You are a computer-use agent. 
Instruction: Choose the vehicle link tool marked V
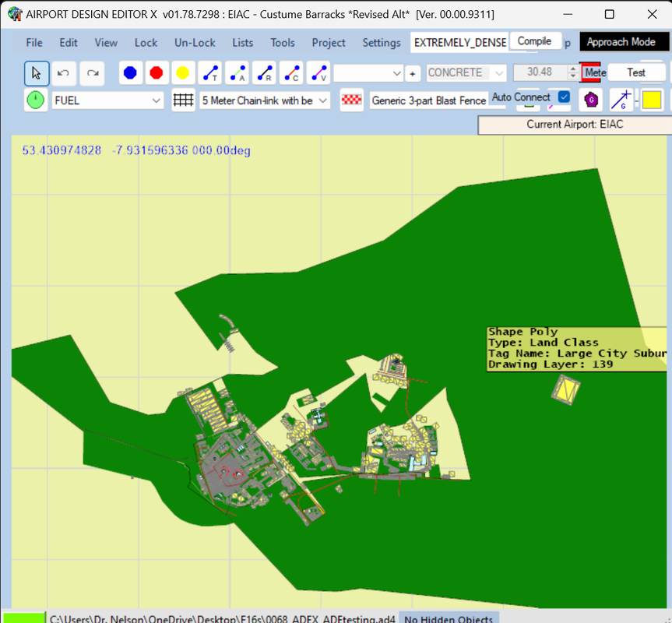coord(318,73)
